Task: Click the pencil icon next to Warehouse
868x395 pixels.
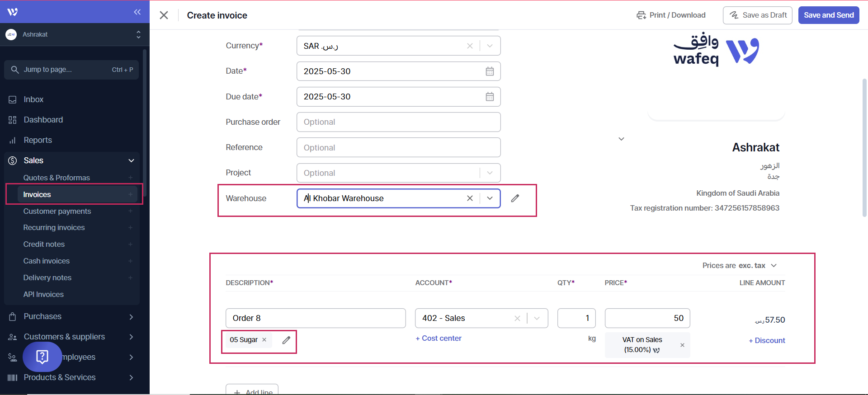Action: click(515, 198)
